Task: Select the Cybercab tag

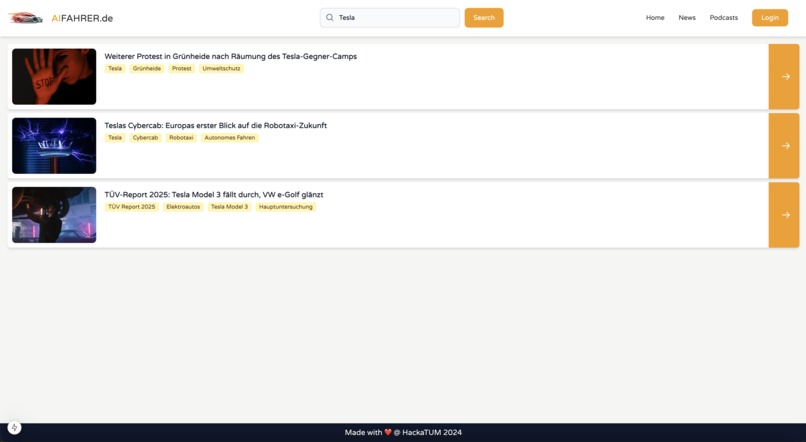Action: pos(145,138)
